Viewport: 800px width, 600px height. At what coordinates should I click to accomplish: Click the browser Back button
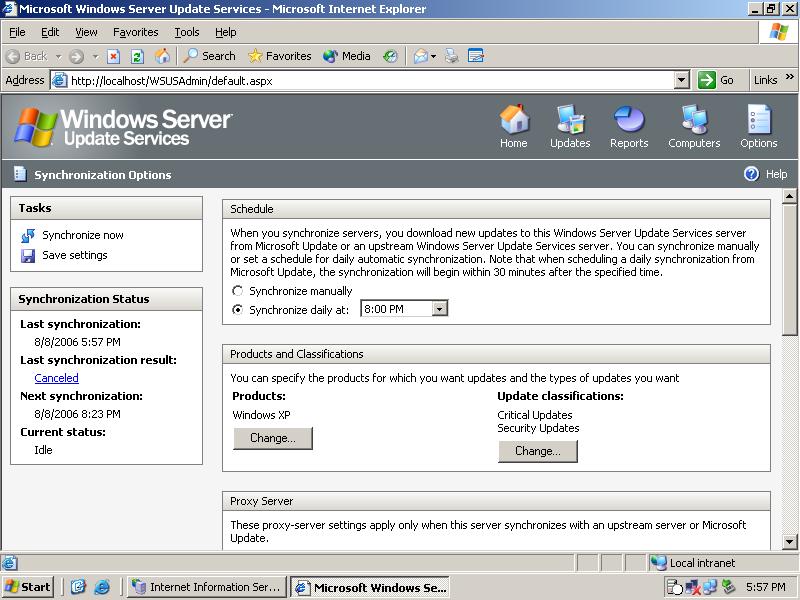[x=28, y=56]
